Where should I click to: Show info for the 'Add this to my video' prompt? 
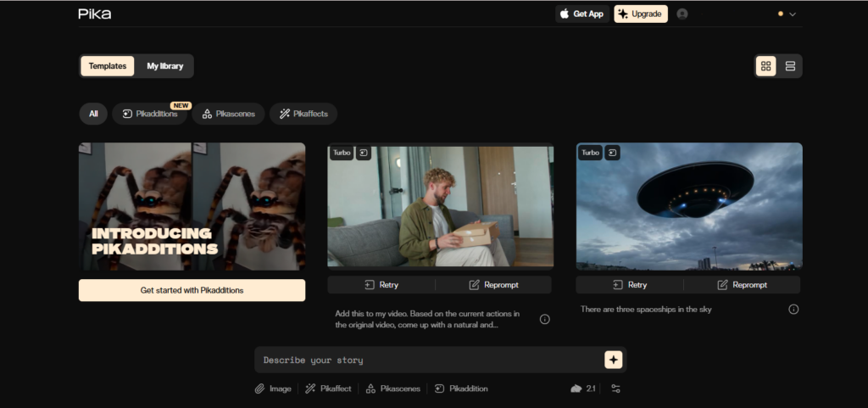click(544, 320)
